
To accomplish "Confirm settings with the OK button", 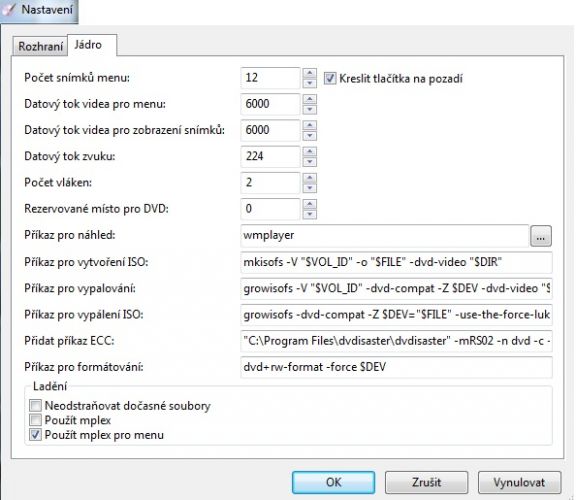I will click(x=333, y=482).
